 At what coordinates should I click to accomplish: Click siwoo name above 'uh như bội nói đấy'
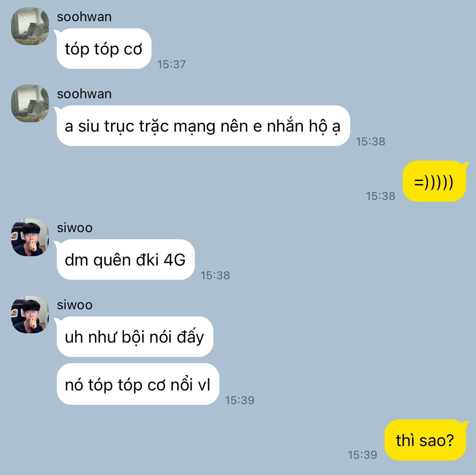coord(75,305)
